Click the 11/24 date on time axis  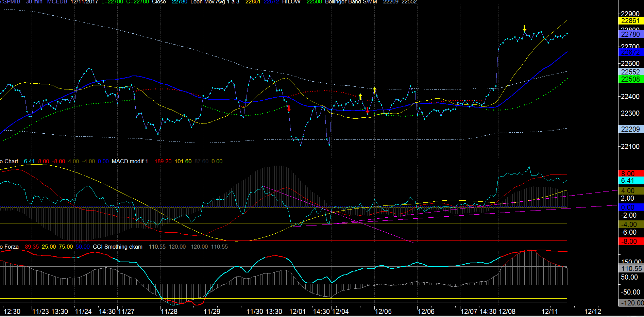click(83, 311)
